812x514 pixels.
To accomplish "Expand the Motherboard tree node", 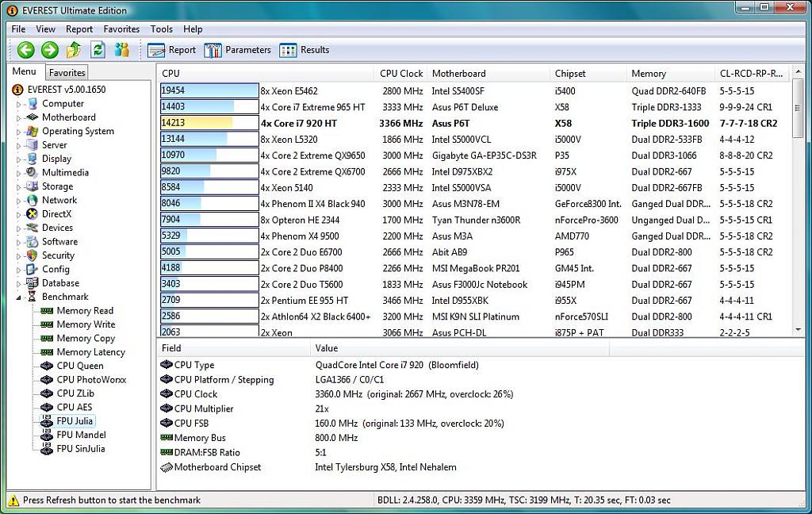I will tap(19, 118).
